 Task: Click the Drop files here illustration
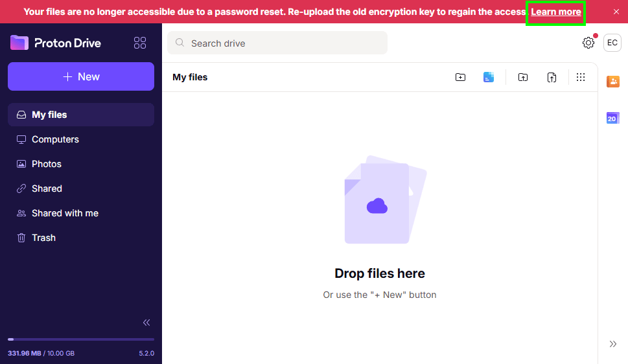coord(385,199)
